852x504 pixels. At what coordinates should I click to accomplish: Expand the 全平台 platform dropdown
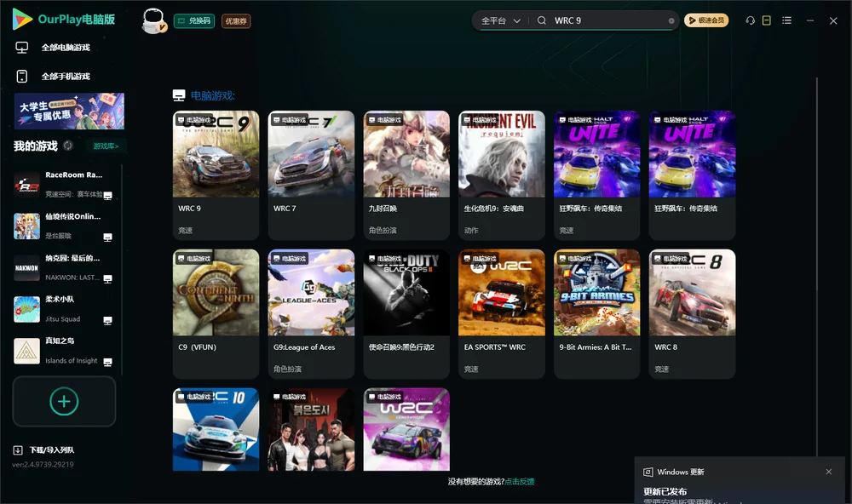tap(500, 20)
